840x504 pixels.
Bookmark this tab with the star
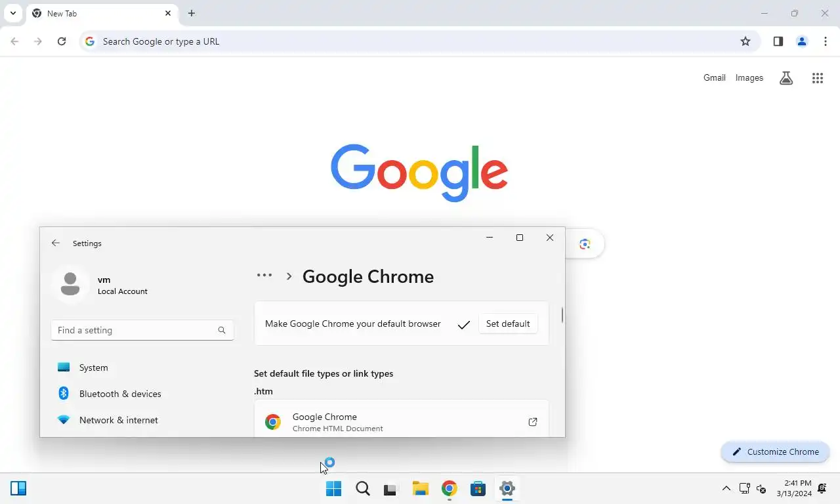point(745,41)
